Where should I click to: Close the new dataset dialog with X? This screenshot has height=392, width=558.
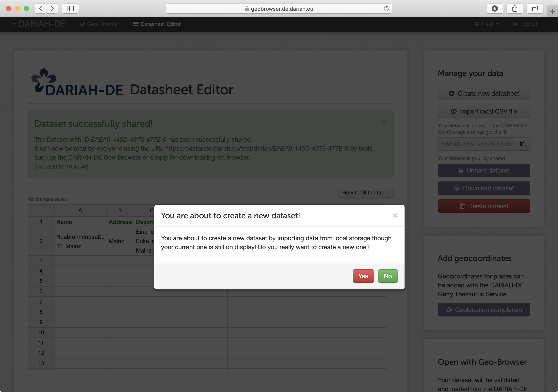click(395, 216)
